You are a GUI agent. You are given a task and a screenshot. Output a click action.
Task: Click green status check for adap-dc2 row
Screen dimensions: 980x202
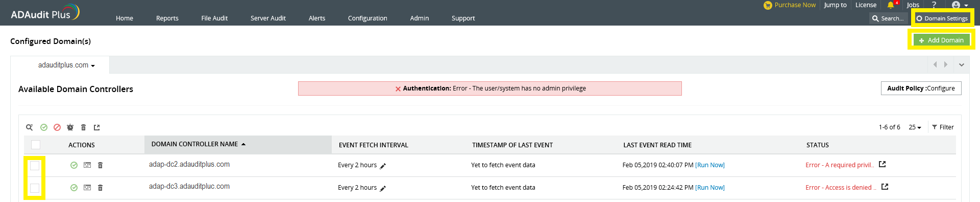click(74, 165)
